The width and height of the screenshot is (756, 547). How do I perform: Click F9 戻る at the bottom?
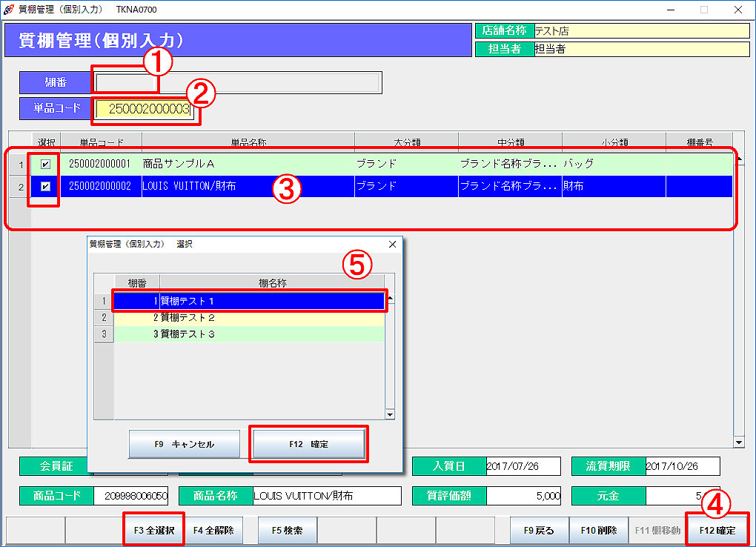pos(539,531)
